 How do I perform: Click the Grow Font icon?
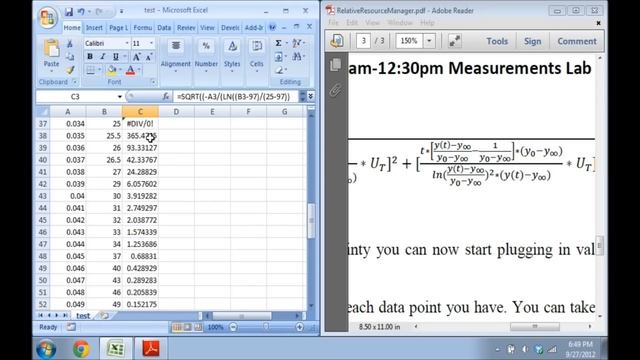137,57
